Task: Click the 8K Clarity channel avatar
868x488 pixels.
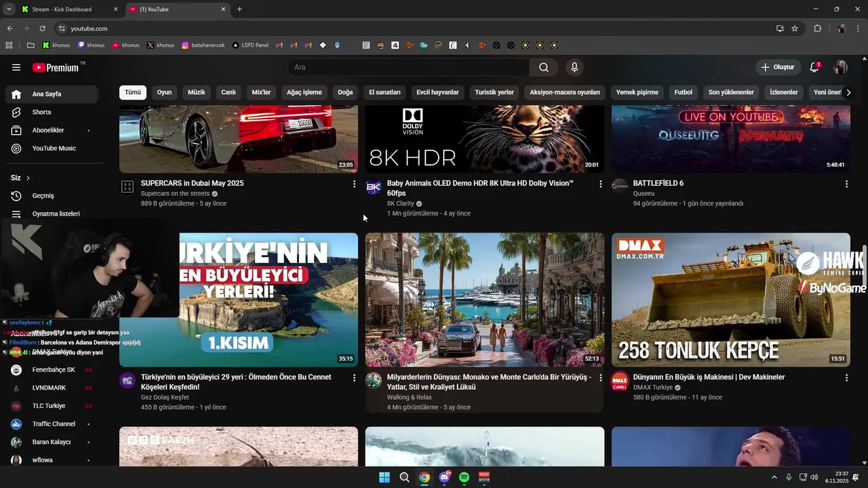Action: click(374, 187)
